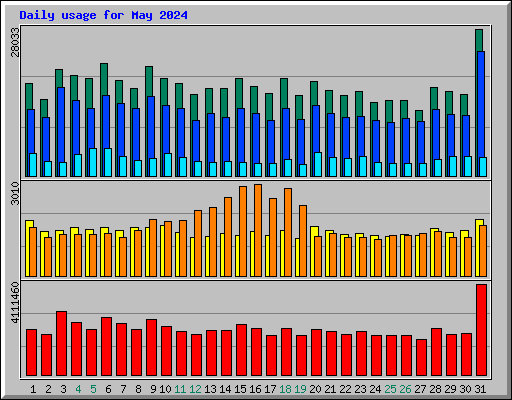
Task: Click the orange bar for day 18
Action: pyautogui.click(x=288, y=232)
